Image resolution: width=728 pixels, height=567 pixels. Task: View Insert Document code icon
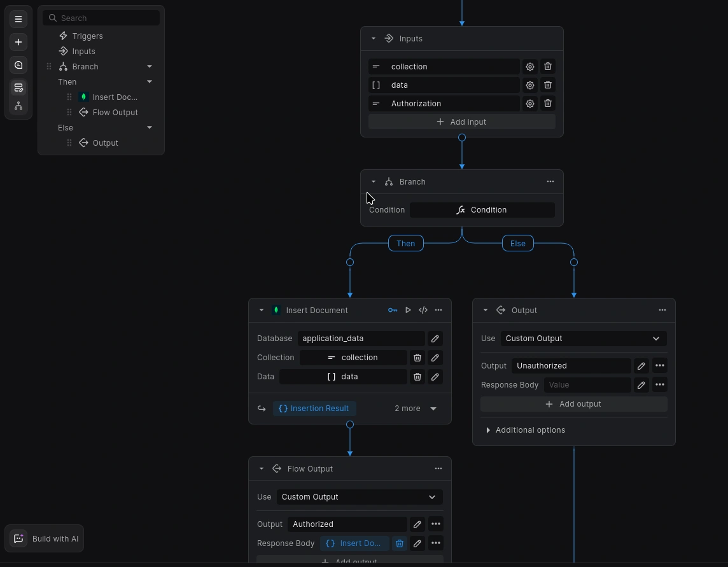[423, 310]
